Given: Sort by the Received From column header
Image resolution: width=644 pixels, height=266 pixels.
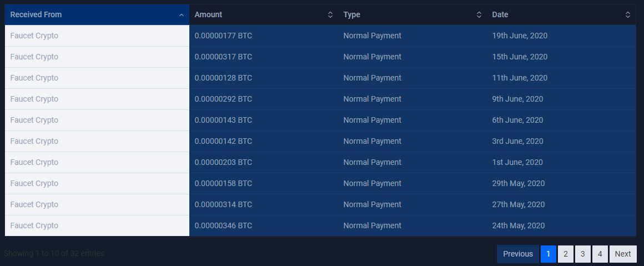Looking at the screenshot, I should (97, 15).
